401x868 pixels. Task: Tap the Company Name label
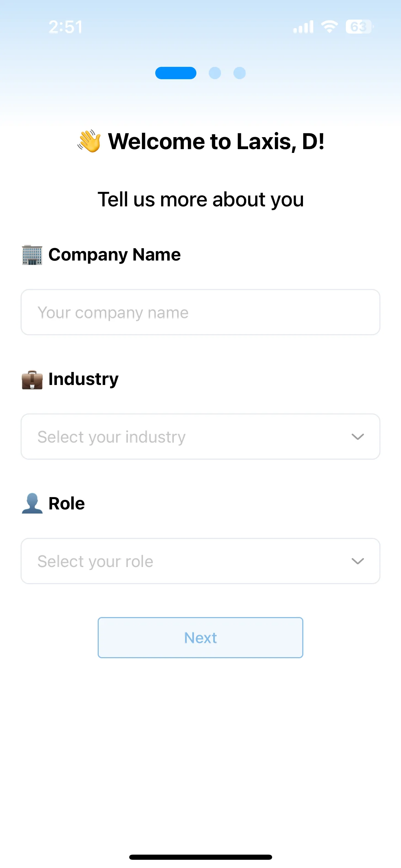114,255
